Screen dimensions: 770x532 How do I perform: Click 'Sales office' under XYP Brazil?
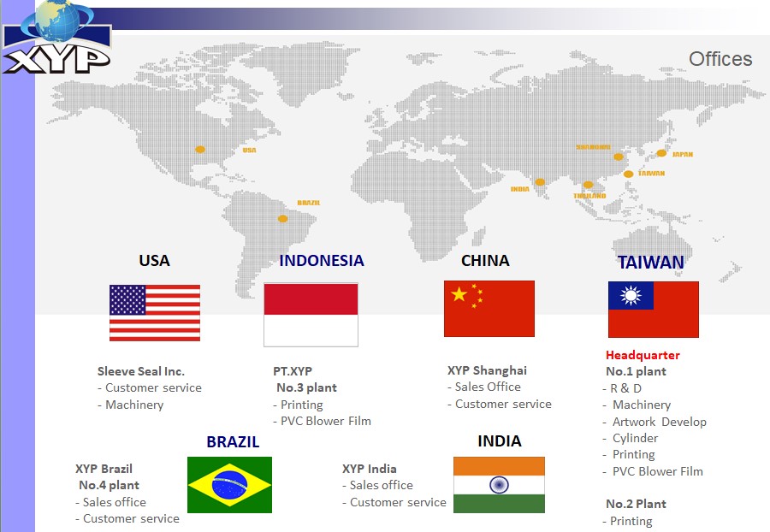click(x=115, y=502)
